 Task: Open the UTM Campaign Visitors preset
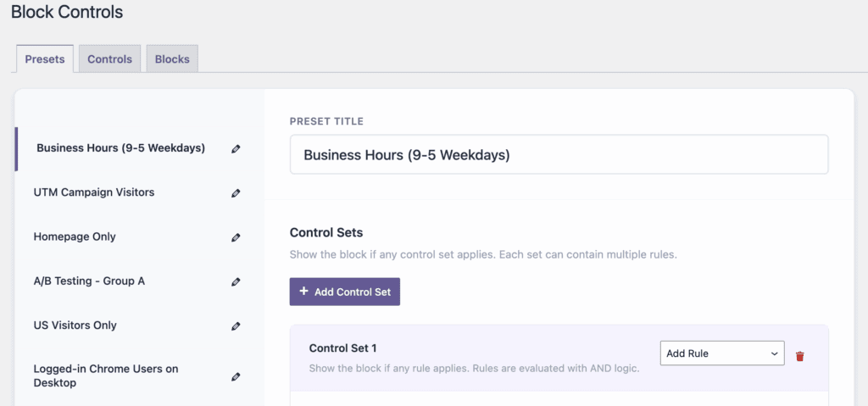point(94,192)
